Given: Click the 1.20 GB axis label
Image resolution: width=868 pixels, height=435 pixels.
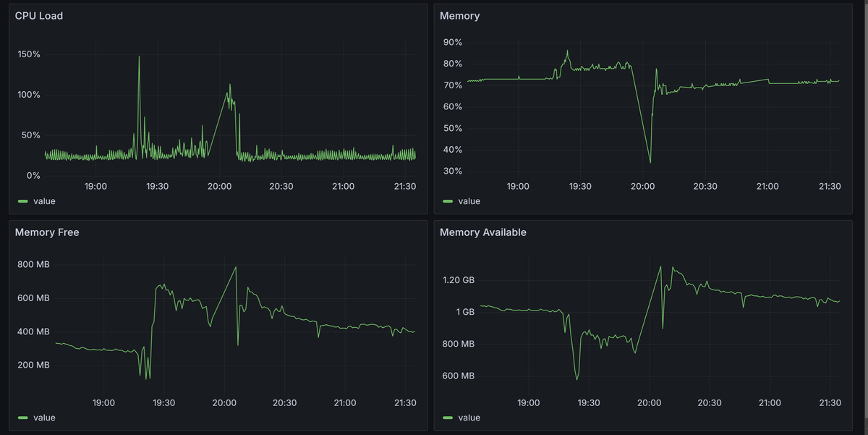Looking at the screenshot, I should 459,280.
